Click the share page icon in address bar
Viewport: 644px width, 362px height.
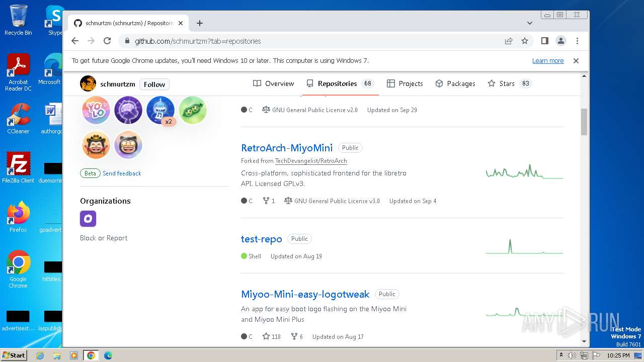pos(509,41)
